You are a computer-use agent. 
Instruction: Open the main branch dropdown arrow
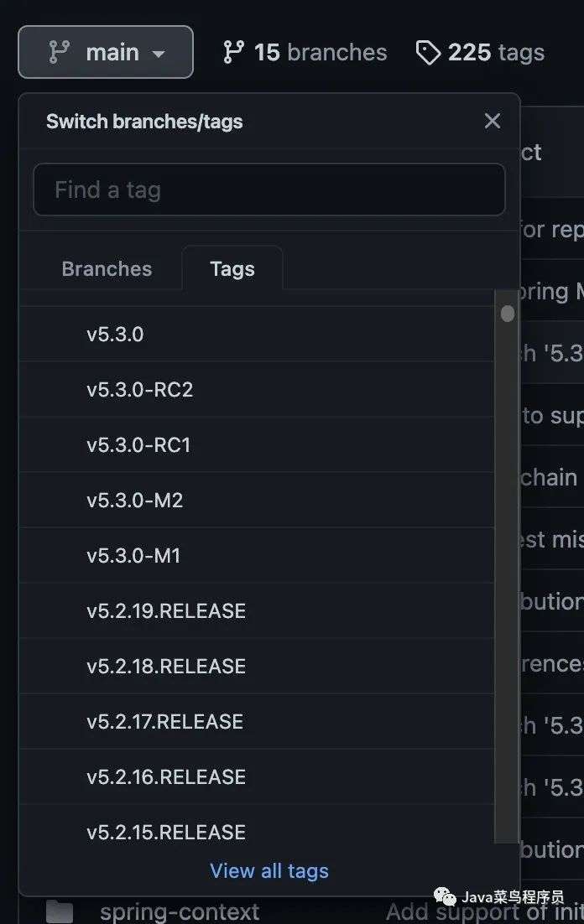pyautogui.click(x=158, y=54)
